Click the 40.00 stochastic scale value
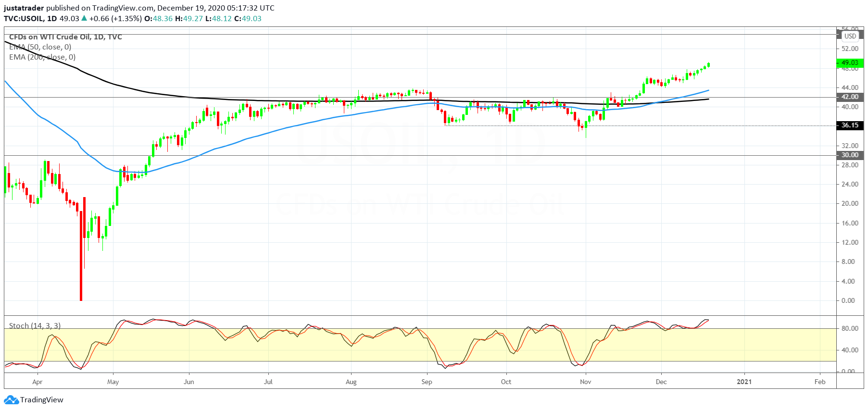868x411 pixels. [x=850, y=350]
